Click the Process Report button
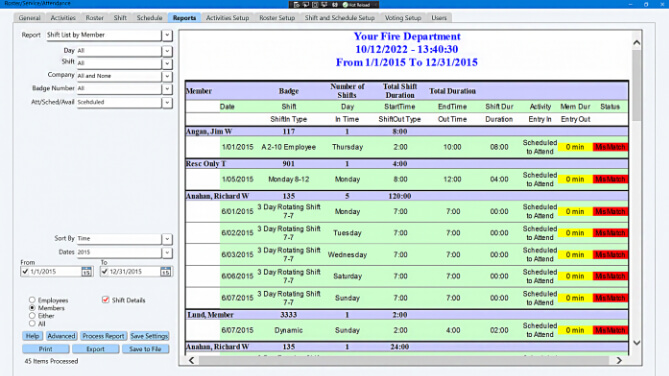Viewport: 669px width, 376px height. [x=103, y=336]
